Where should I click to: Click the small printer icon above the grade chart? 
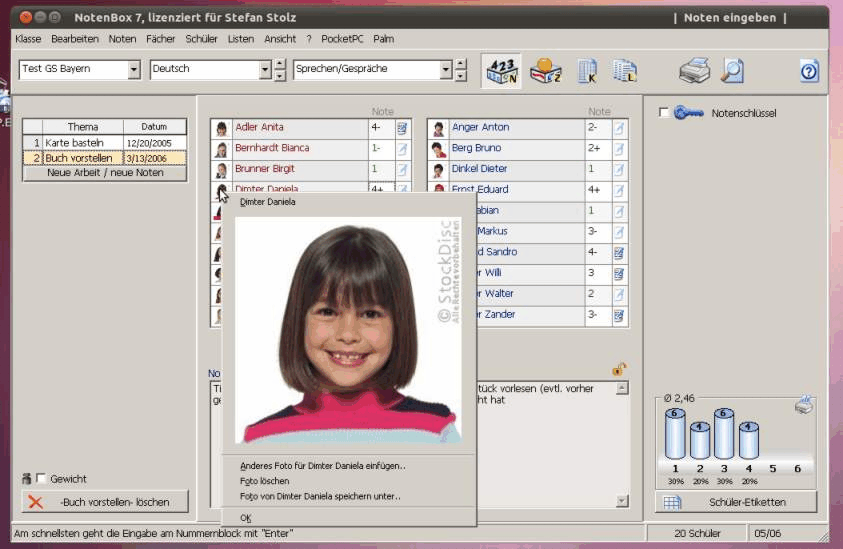tap(804, 405)
